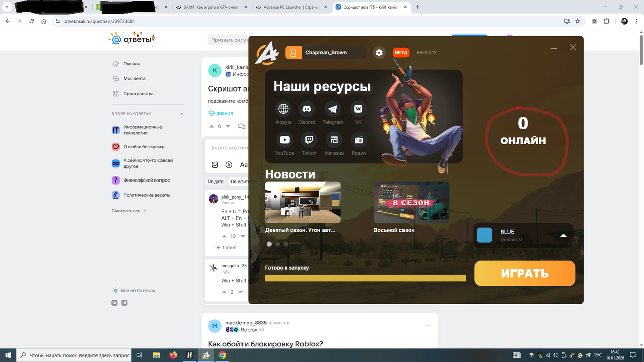
Task: Open the VK resource icon
Action: coord(358,109)
